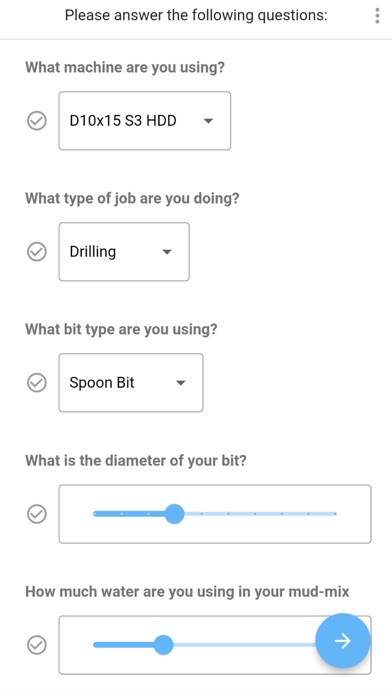The width and height of the screenshot is (392, 696).
Task: Click the checkmark icon beside bit diameter slider
Action: click(x=37, y=514)
